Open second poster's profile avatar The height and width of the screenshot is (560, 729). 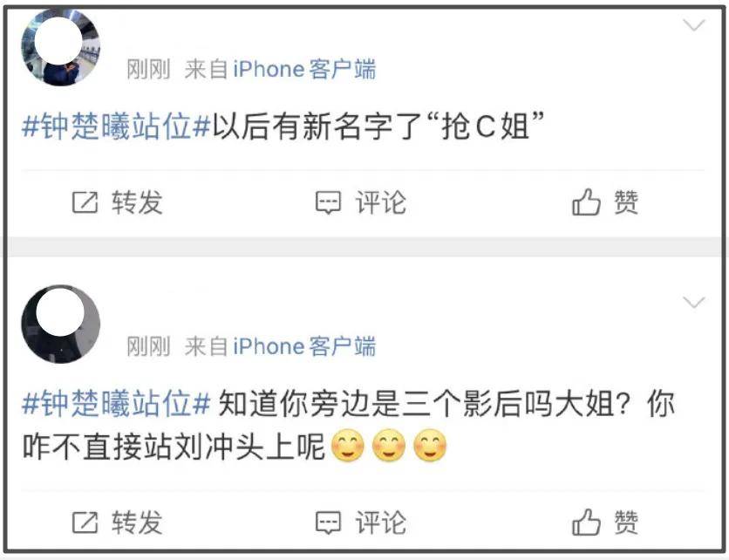point(61,324)
